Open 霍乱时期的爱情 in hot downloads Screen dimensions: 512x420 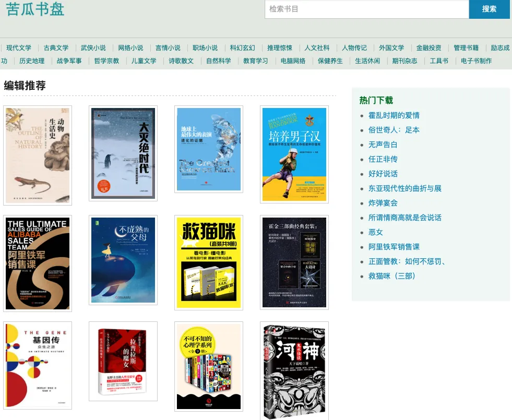[x=394, y=115]
